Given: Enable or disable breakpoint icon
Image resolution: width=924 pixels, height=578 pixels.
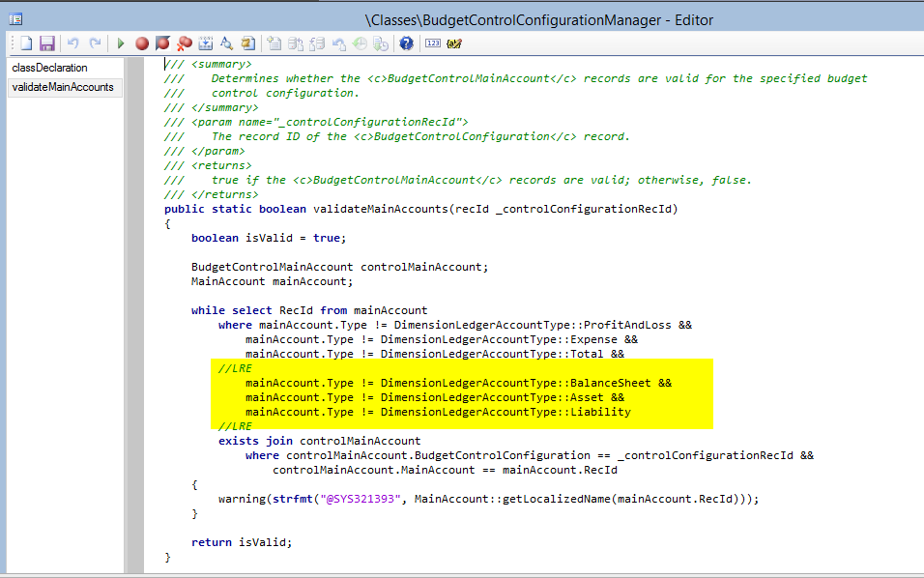Looking at the screenshot, I should pyautogui.click(x=162, y=43).
